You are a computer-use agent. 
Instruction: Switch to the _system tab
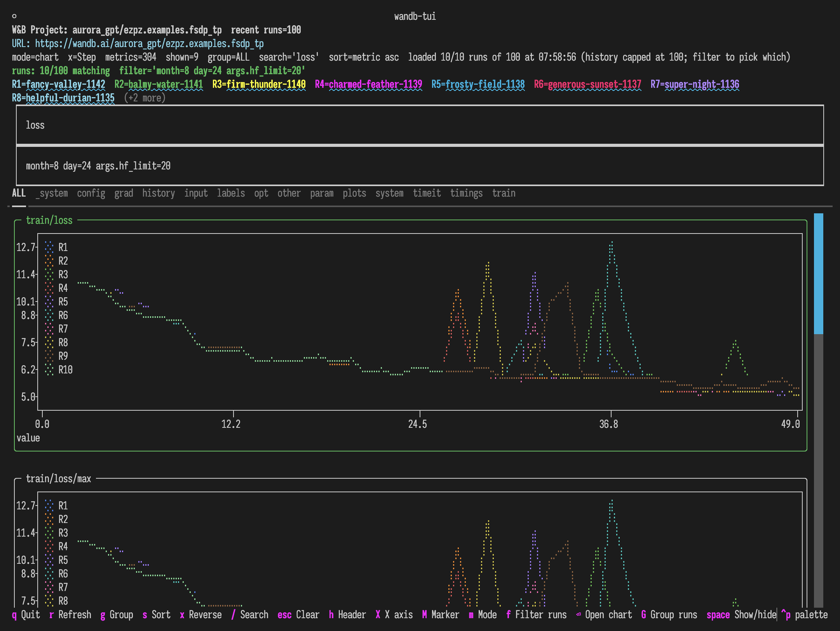click(x=51, y=193)
